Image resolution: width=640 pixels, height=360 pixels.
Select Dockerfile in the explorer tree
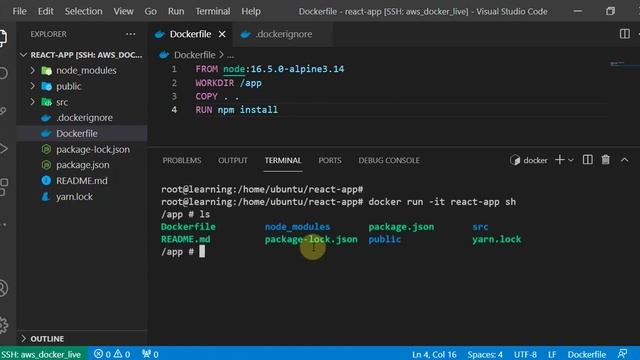pyautogui.click(x=82, y=133)
